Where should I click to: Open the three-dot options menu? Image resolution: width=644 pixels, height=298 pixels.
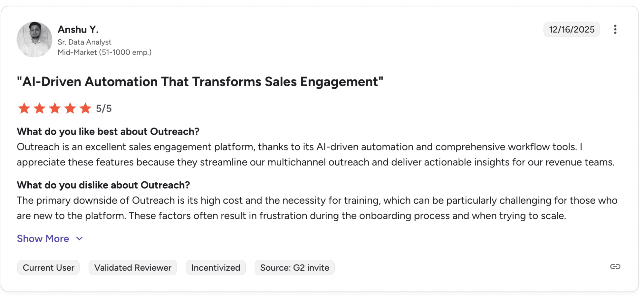[615, 29]
